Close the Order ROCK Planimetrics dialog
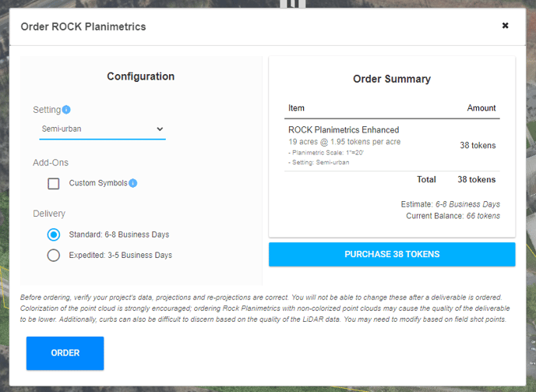Viewport: 536px width, 392px height. [x=505, y=25]
